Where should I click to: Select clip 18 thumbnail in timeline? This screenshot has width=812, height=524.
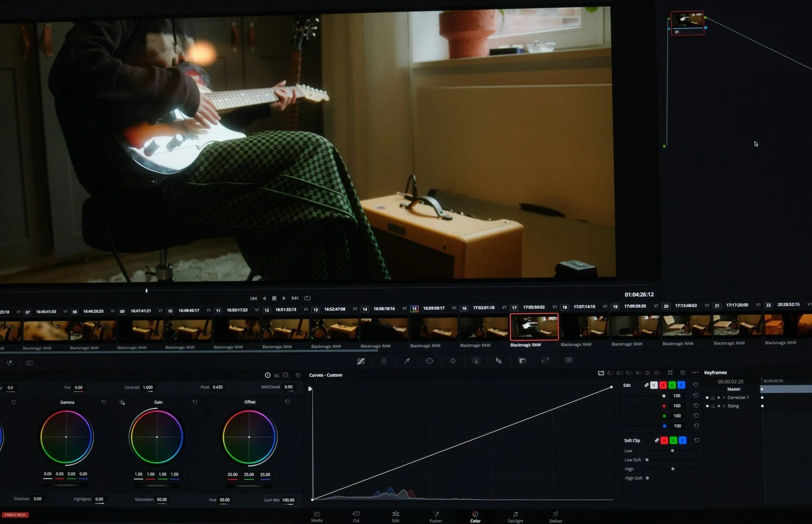(x=584, y=327)
